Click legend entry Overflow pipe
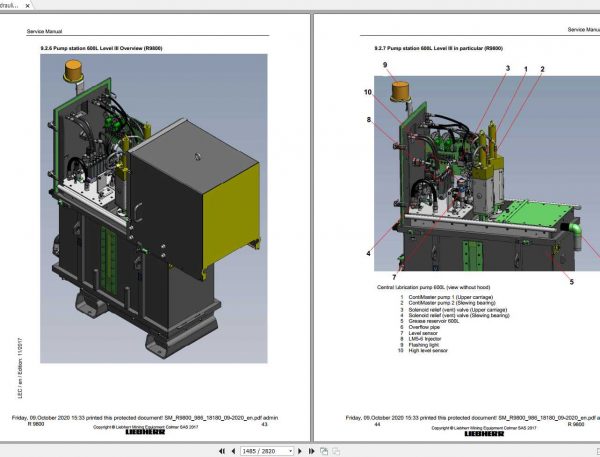The width and height of the screenshot is (600, 457). pos(424,327)
